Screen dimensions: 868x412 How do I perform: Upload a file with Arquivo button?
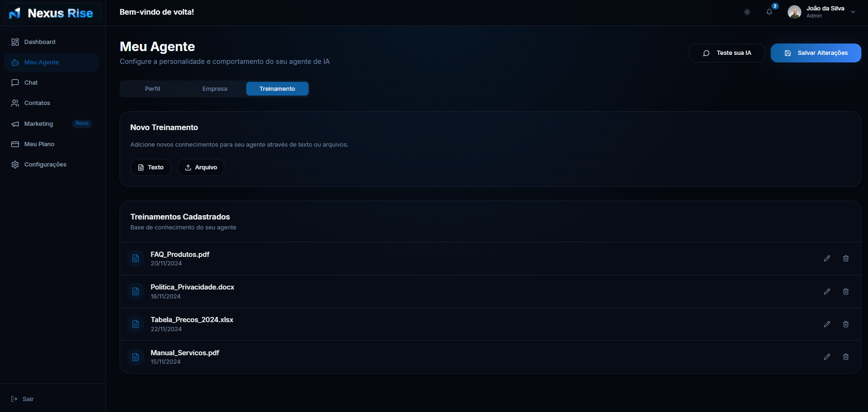tap(201, 167)
